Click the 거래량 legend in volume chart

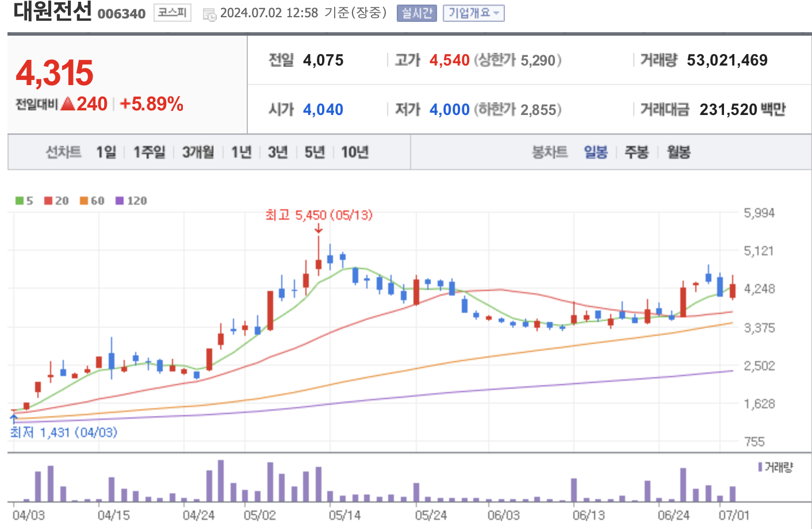(x=776, y=467)
